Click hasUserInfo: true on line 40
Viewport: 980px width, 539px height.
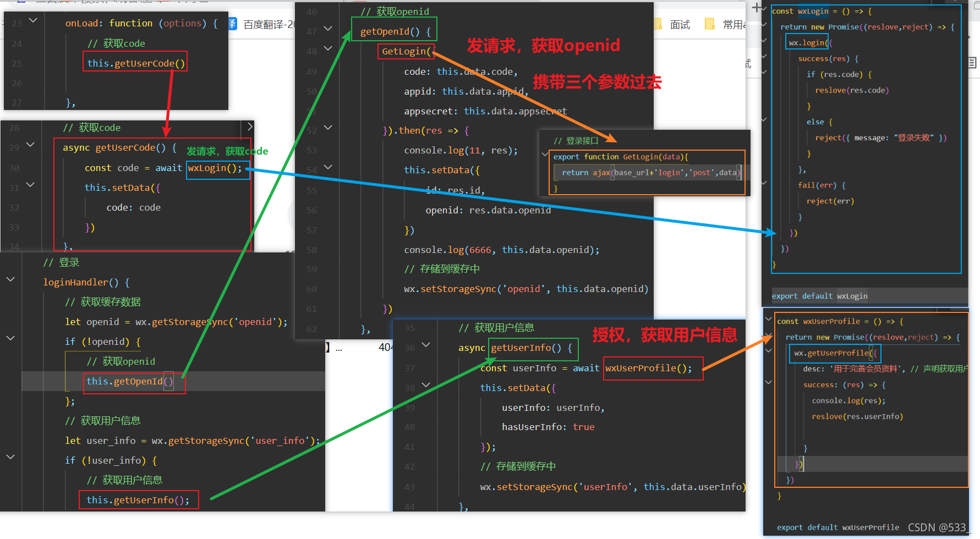click(x=548, y=427)
